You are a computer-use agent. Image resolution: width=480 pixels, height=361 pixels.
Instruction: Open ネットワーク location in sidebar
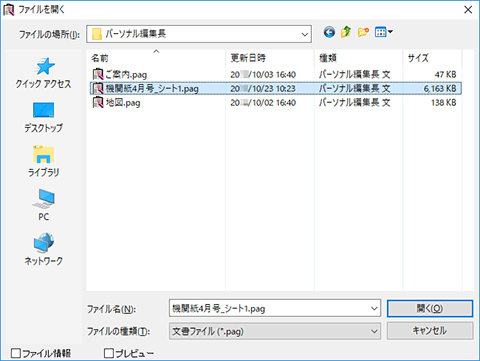43,249
